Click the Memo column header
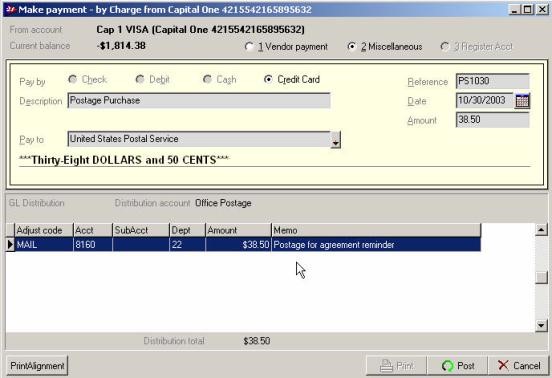552x378 pixels. point(376,230)
